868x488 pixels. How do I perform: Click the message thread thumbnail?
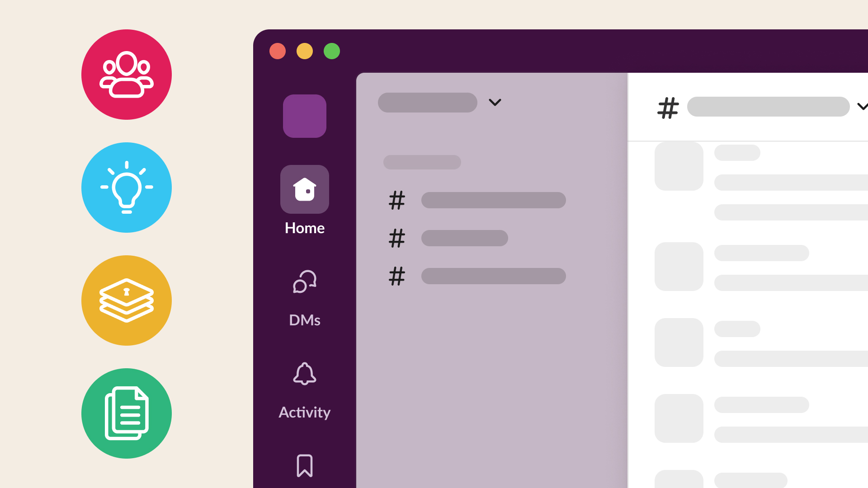(679, 167)
